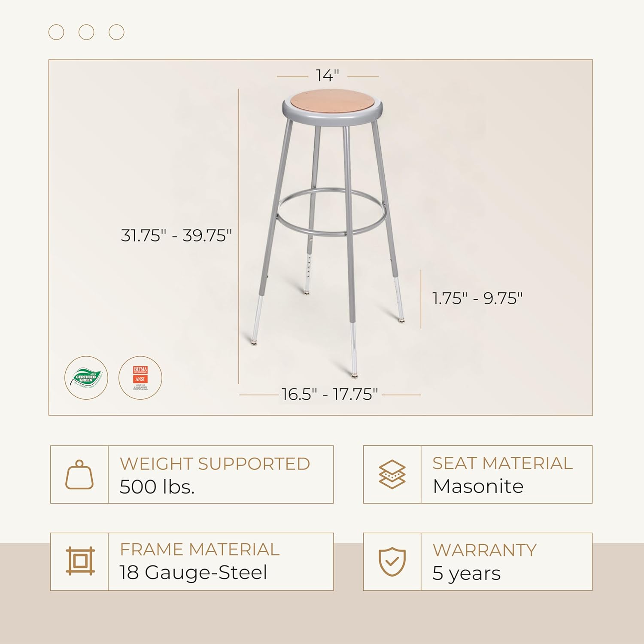644x644 pixels.
Task: Click the 18 Gauge-Steel frame value
Action: click(x=193, y=572)
